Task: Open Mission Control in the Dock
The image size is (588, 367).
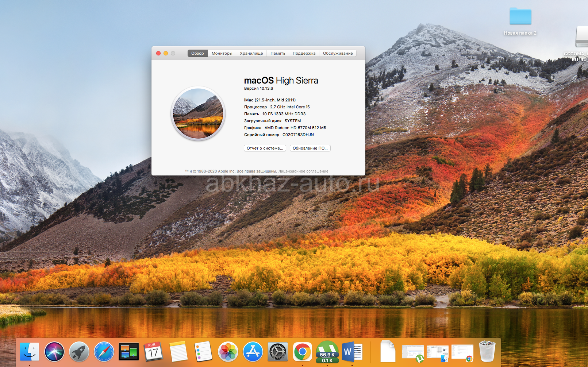Action: pos(129,352)
